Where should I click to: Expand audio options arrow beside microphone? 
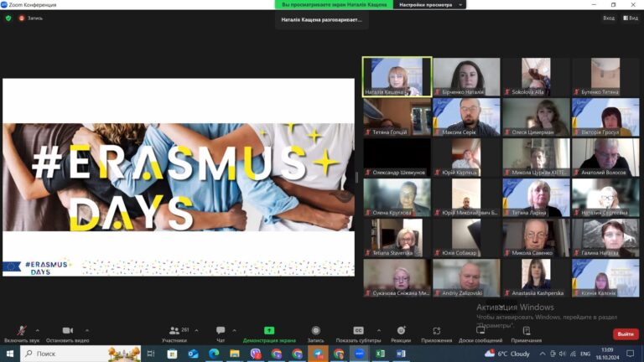(37, 330)
